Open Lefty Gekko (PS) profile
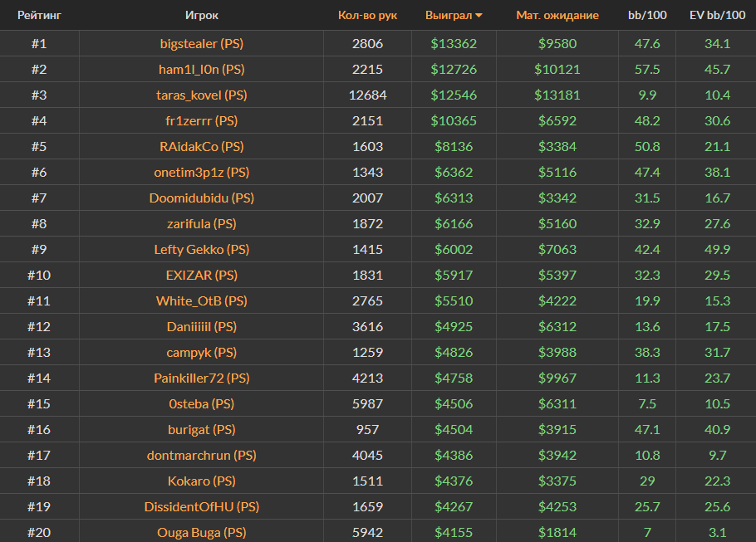Image resolution: width=756 pixels, height=542 pixels. pyautogui.click(x=202, y=249)
